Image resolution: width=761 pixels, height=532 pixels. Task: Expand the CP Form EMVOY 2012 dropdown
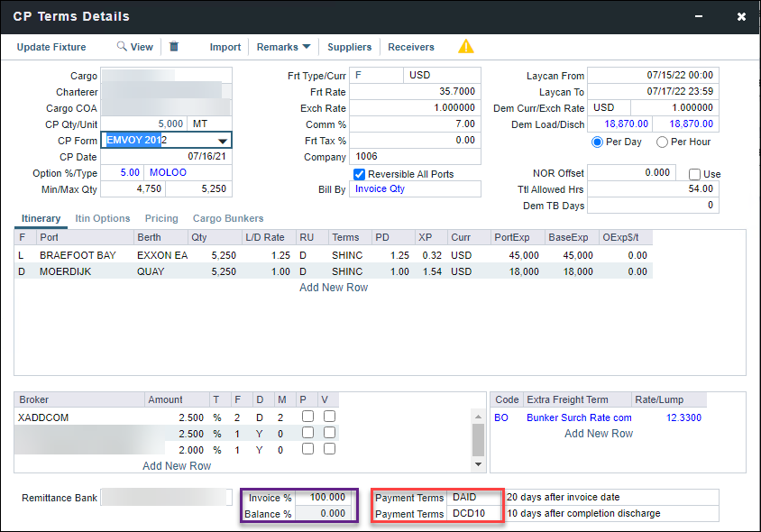coord(222,140)
